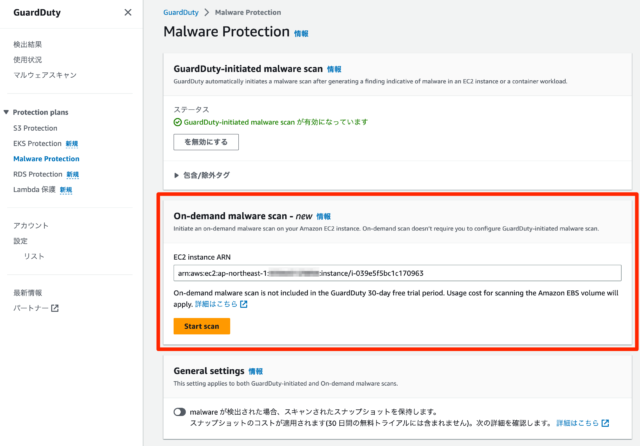
Task: Open the GuardDuty breadcrumb link
Action: [181, 12]
